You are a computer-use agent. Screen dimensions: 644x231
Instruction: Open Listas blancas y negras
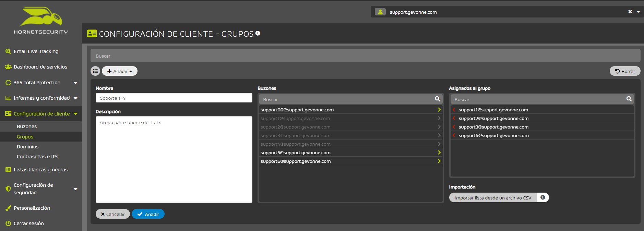[40, 170]
